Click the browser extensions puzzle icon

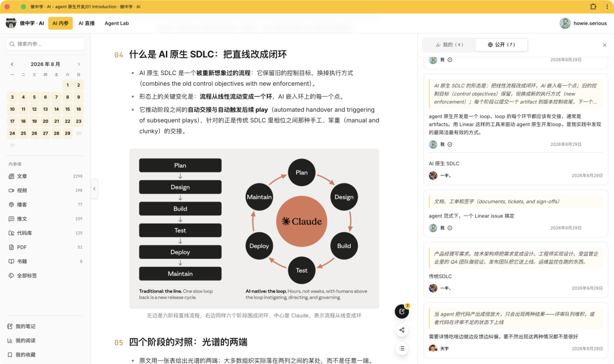pos(593,6)
